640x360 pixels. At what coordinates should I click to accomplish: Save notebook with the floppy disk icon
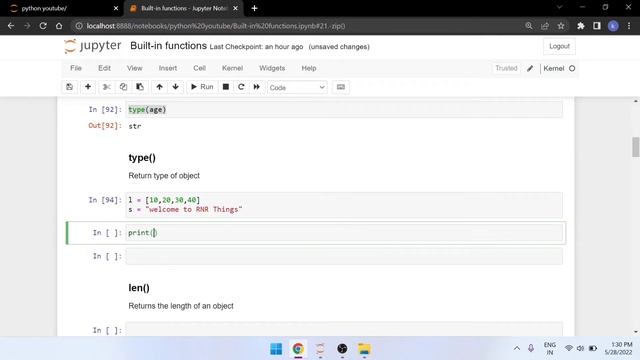[x=69, y=87]
